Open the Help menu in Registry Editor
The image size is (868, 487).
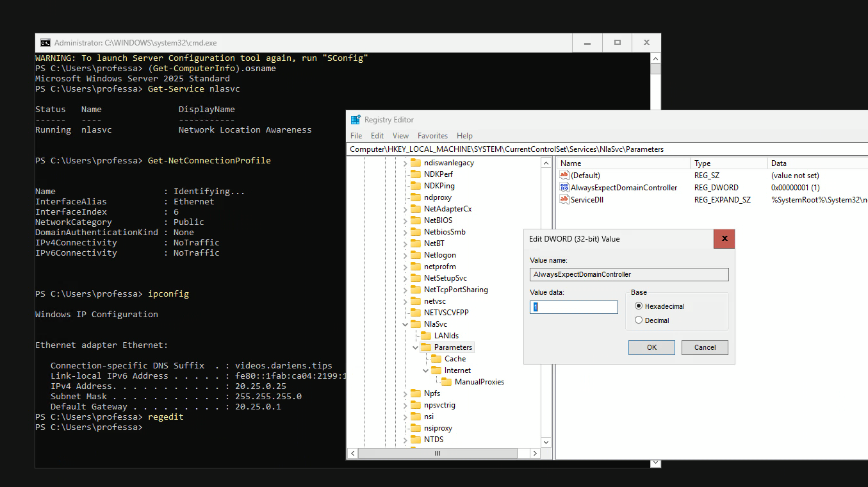pyautogui.click(x=464, y=136)
